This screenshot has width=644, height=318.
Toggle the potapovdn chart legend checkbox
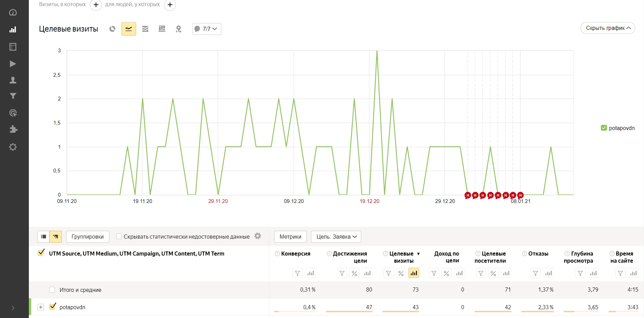tap(604, 128)
